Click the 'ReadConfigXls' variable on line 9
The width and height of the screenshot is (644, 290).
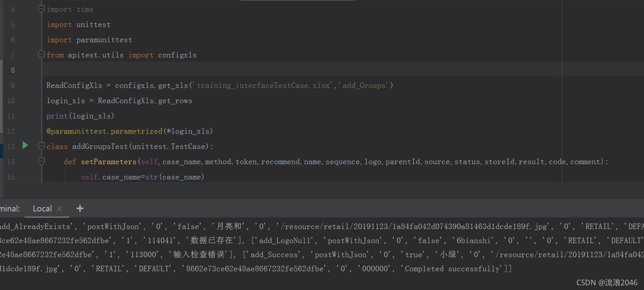pos(74,86)
